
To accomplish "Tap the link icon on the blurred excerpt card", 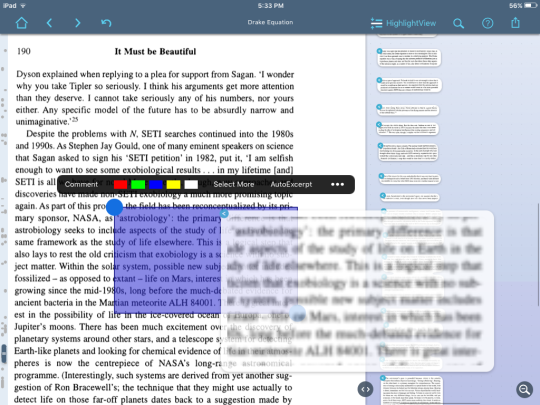I will tap(224, 214).
